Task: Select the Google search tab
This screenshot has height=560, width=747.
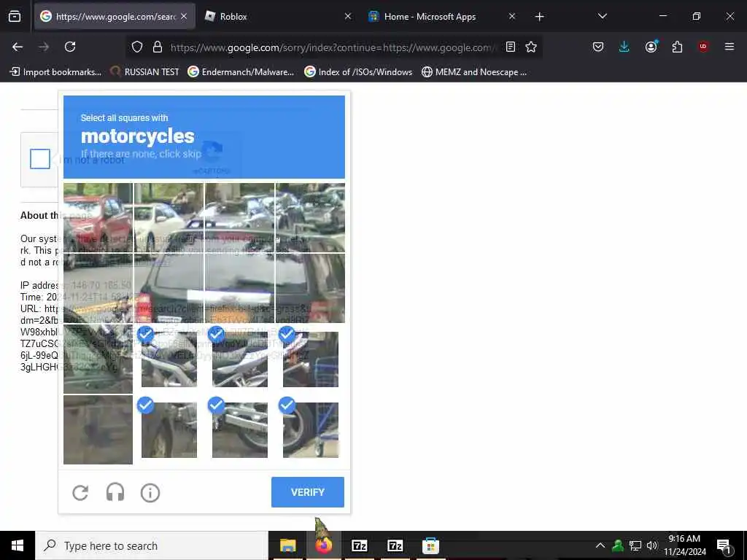Action: point(115,16)
